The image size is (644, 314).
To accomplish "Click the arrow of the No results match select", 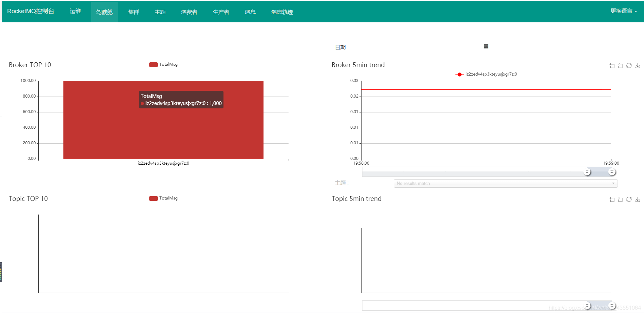I will coord(613,184).
